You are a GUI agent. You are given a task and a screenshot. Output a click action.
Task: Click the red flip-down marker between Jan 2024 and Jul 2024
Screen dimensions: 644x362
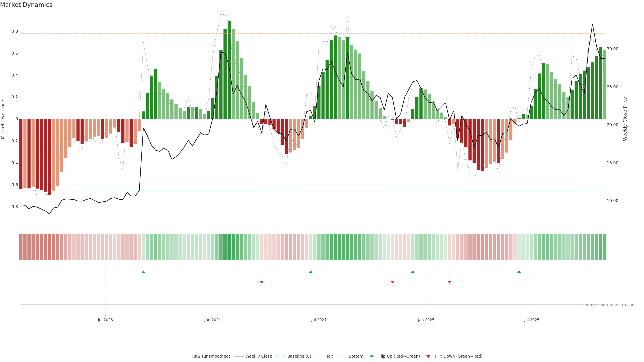(262, 282)
